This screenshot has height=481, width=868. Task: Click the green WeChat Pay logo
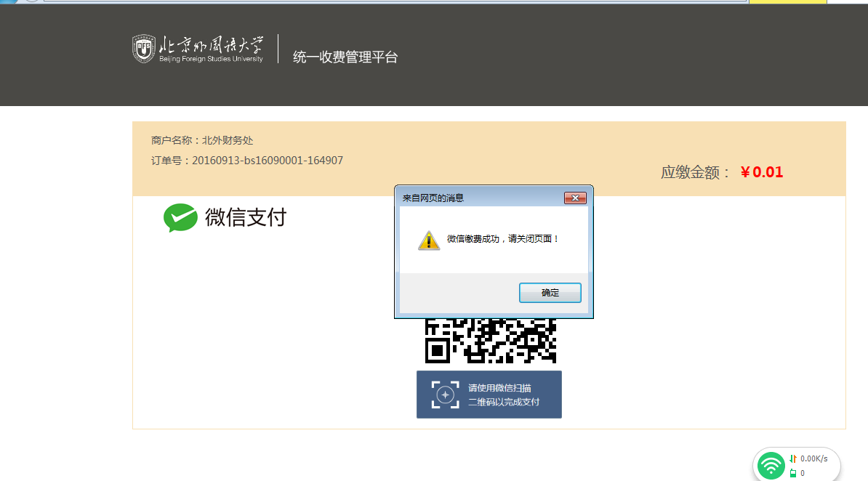[x=180, y=217]
